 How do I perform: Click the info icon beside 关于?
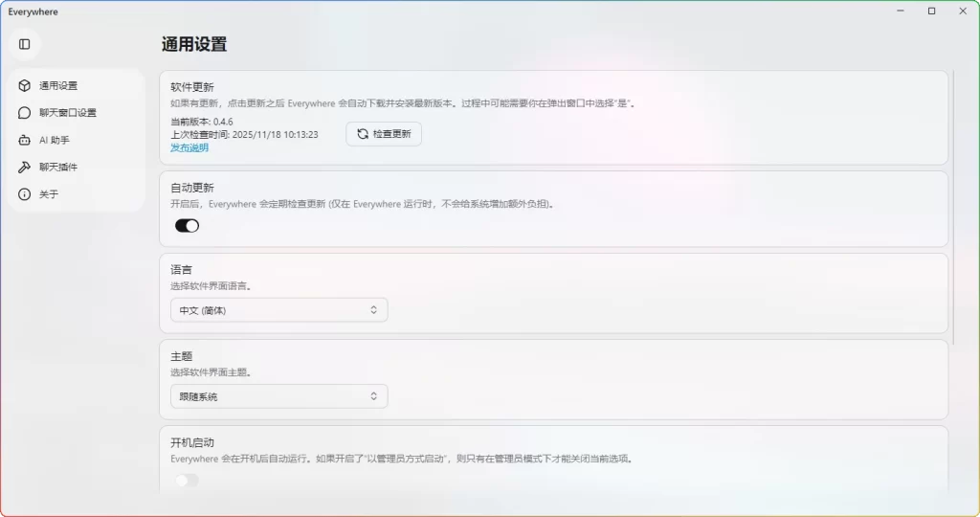[24, 194]
